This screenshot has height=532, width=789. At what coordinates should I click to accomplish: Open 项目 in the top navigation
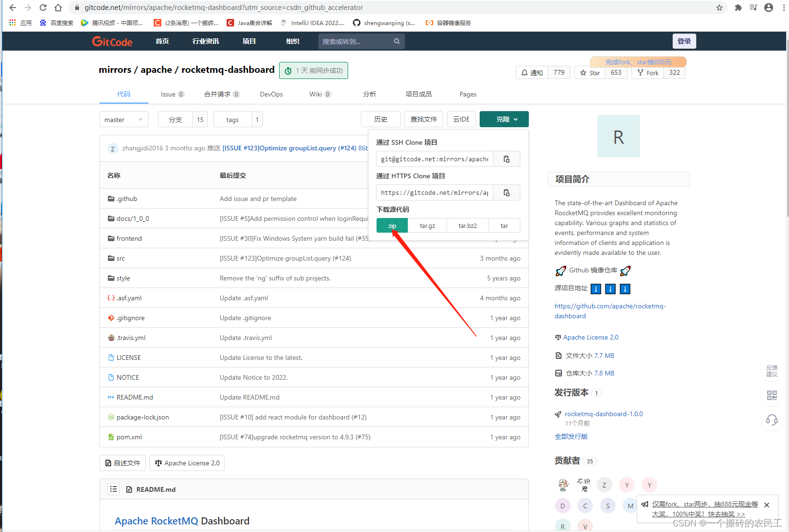click(x=249, y=41)
